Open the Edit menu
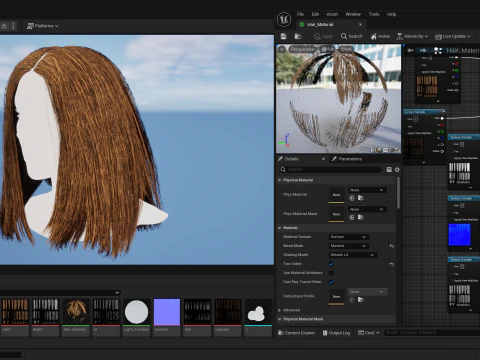 pos(315,14)
